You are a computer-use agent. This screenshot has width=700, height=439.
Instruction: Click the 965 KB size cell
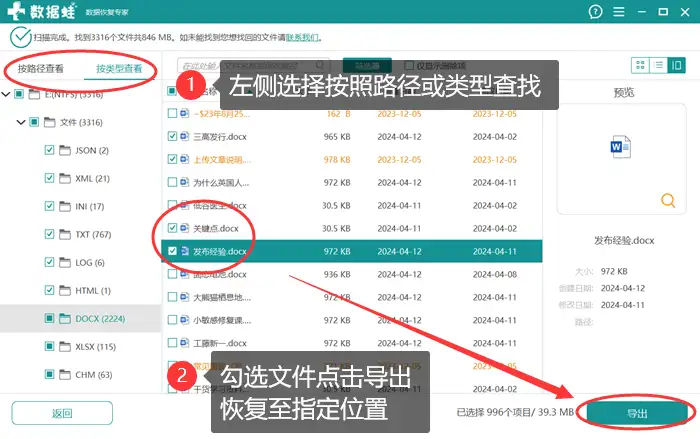coord(337,137)
